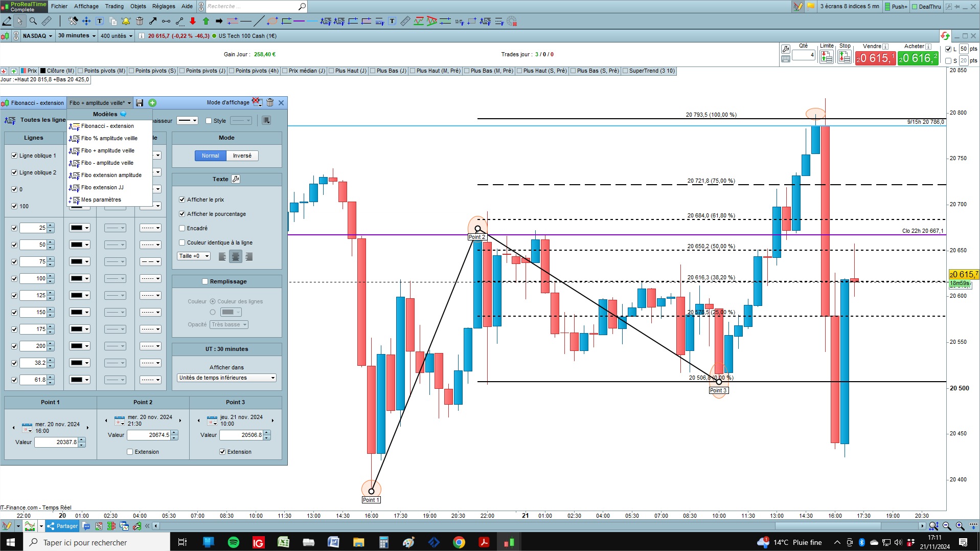980x551 pixels.
Task: Open the Réglages menu
Action: click(x=164, y=6)
